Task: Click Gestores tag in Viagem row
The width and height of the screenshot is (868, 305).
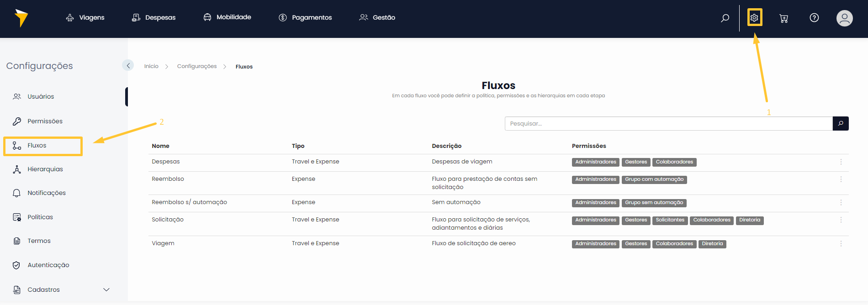Action: click(636, 244)
